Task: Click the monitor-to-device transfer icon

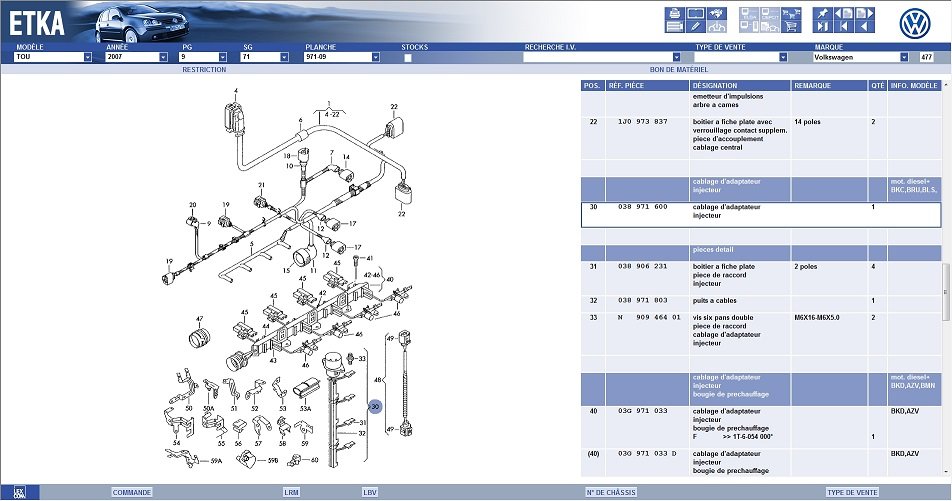Action: click(749, 27)
